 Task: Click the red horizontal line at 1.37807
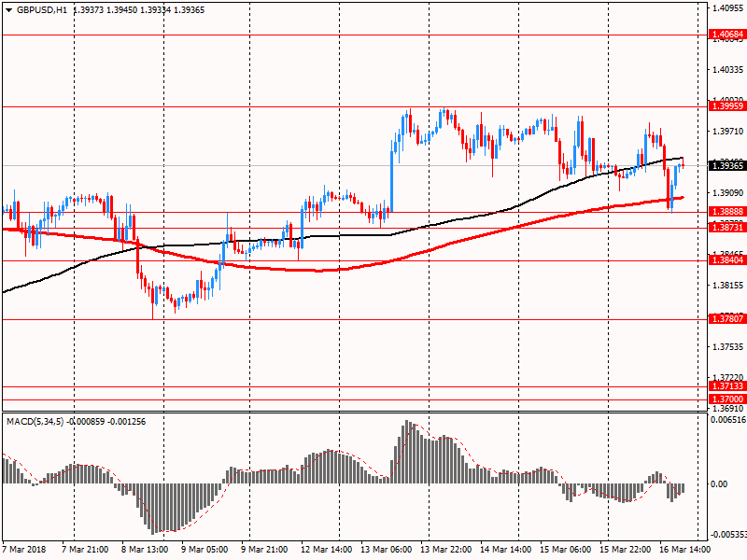coord(373,318)
